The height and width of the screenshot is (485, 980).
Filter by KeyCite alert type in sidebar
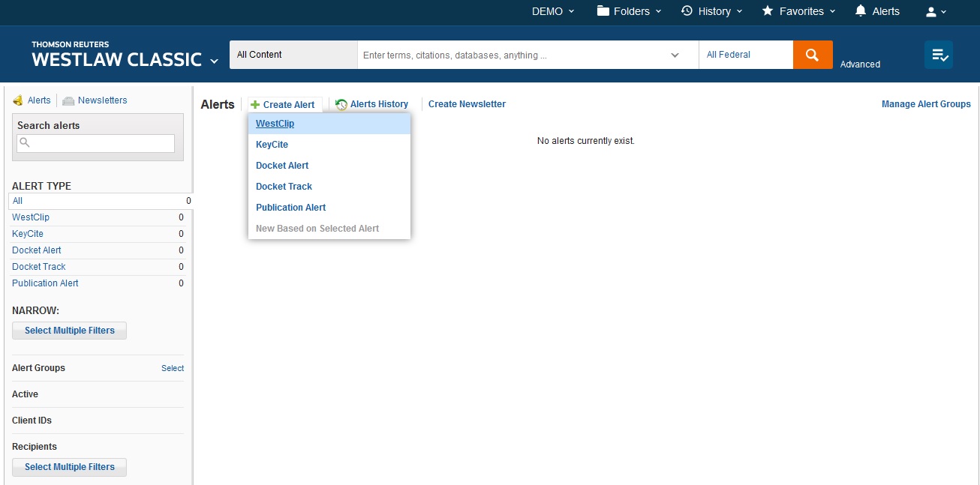28,234
